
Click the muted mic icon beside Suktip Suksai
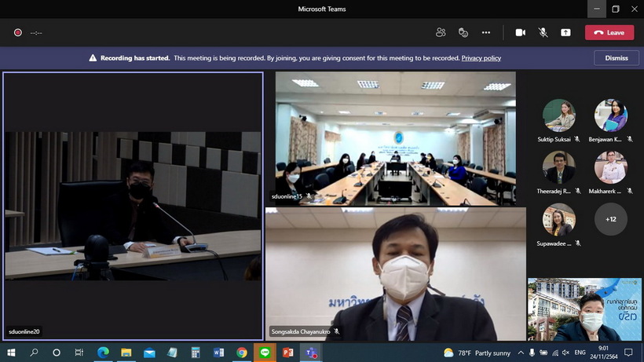pyautogui.click(x=577, y=139)
